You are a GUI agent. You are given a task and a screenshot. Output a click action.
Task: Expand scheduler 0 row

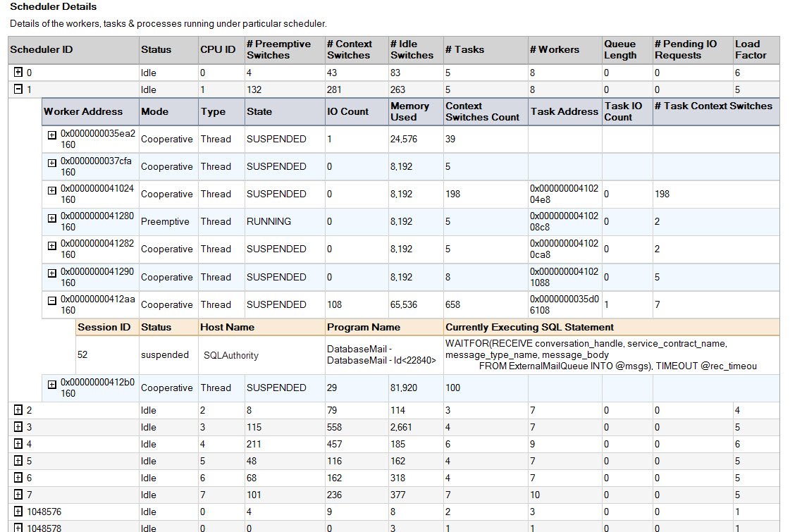pos(18,72)
